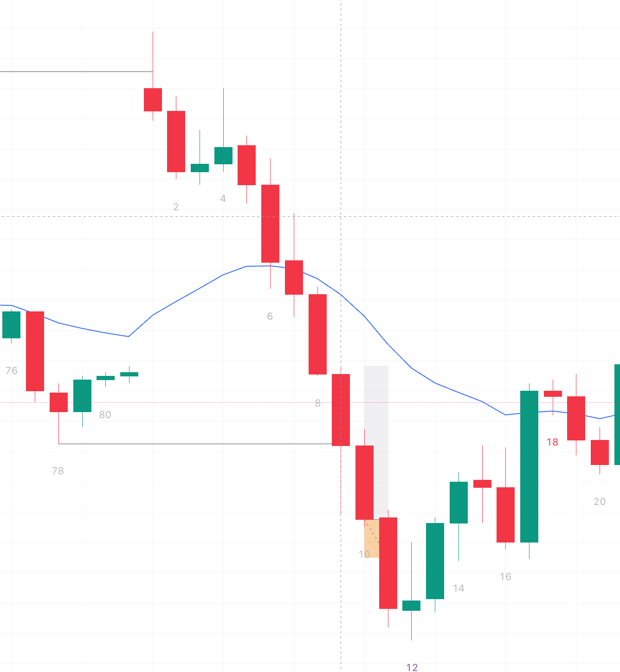This screenshot has height=672, width=620.
Task: Click the bar label "14"
Action: point(459,588)
